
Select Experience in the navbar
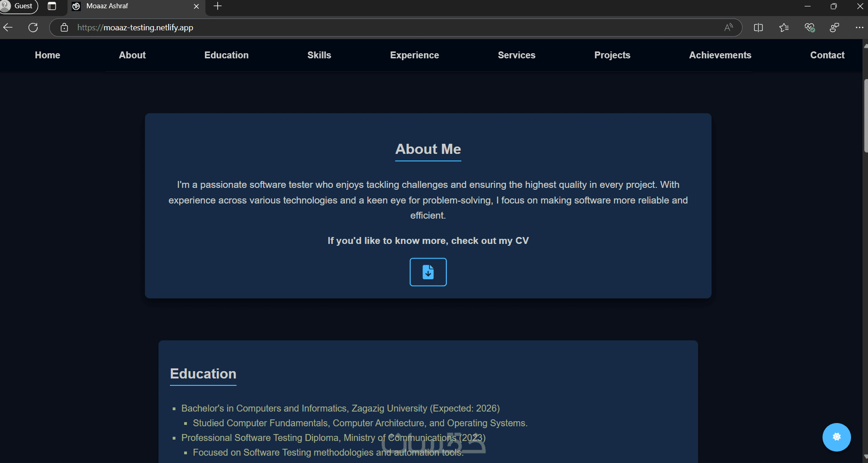414,55
